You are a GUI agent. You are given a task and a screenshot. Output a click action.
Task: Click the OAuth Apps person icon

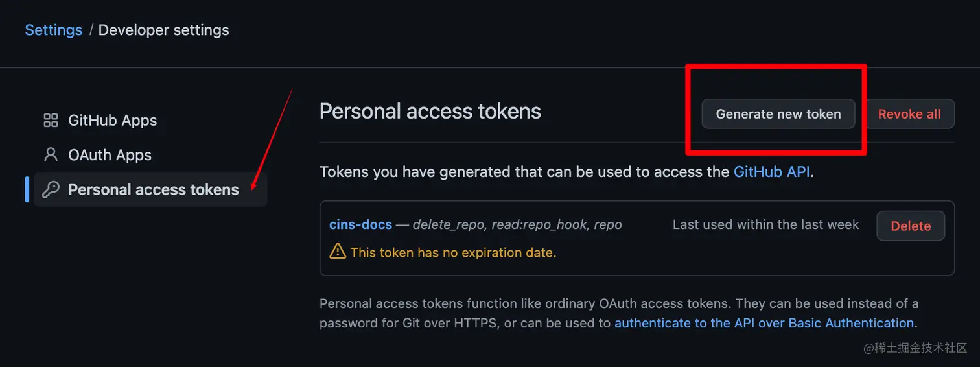51,155
